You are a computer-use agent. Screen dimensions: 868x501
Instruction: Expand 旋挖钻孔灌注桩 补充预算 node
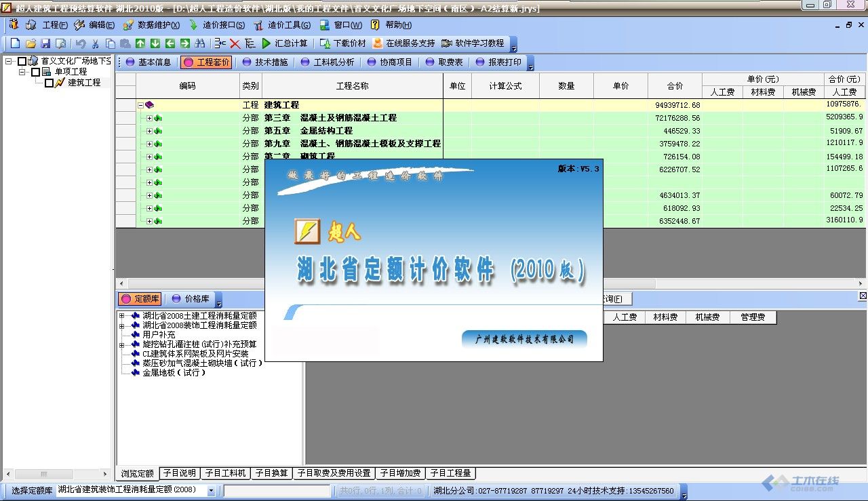click(x=122, y=344)
